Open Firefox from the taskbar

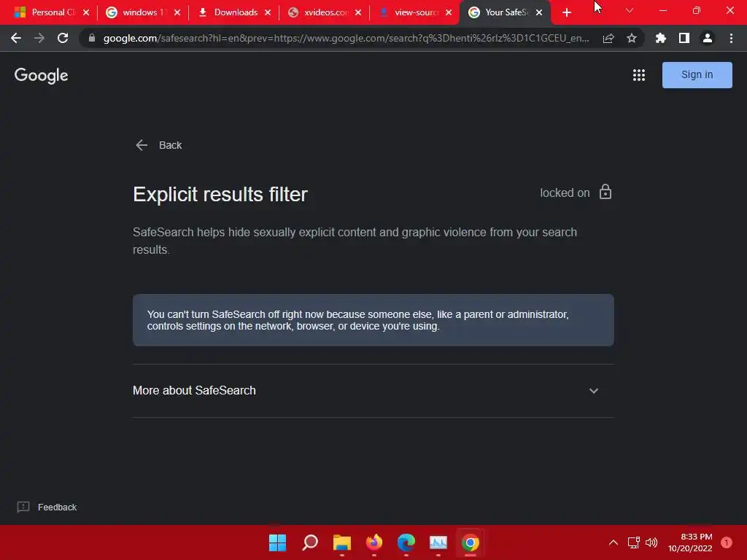(374, 542)
